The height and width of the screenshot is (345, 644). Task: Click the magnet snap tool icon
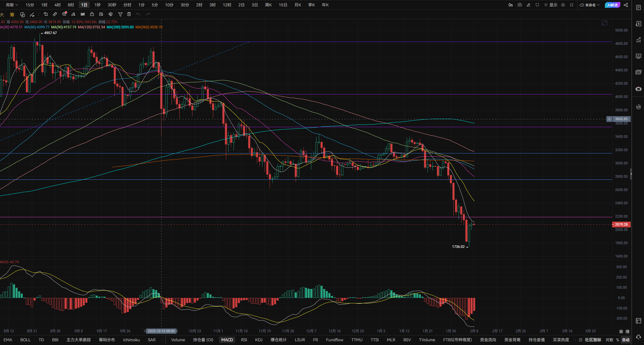111,14
